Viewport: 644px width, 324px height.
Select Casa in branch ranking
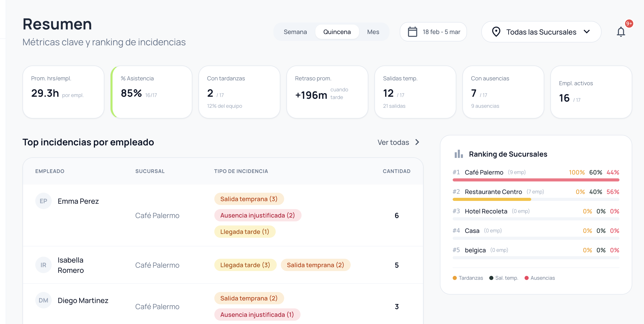point(536,234)
